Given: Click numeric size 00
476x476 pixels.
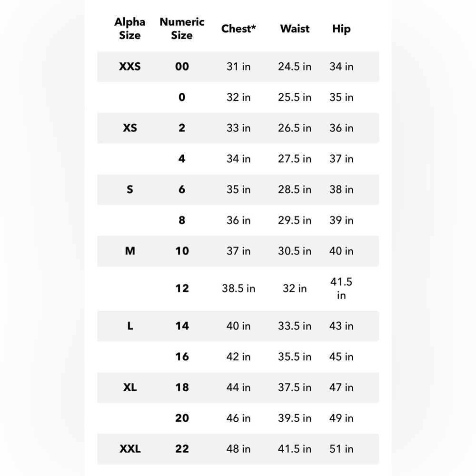Looking at the screenshot, I should (182, 67).
